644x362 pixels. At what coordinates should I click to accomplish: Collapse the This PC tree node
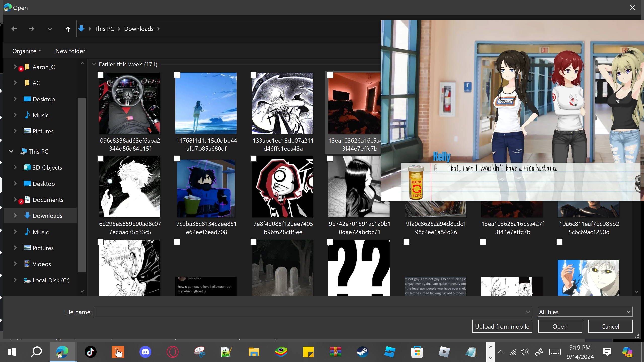11,151
